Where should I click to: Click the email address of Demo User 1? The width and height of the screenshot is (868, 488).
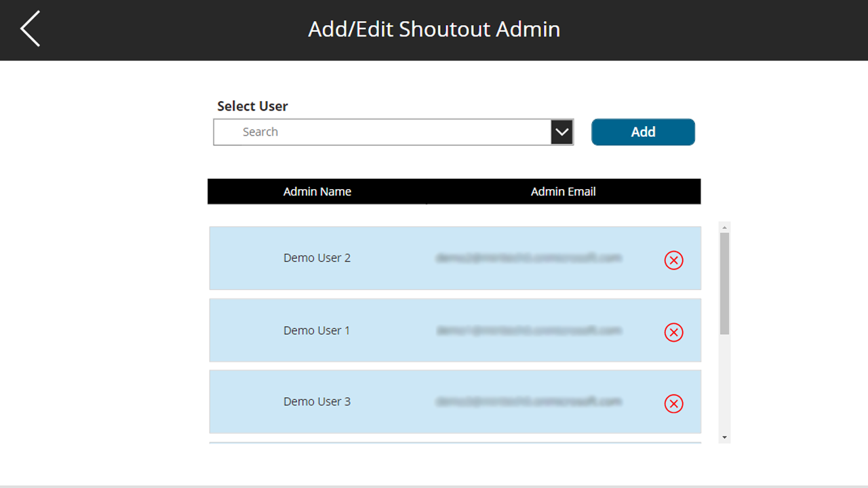click(529, 331)
